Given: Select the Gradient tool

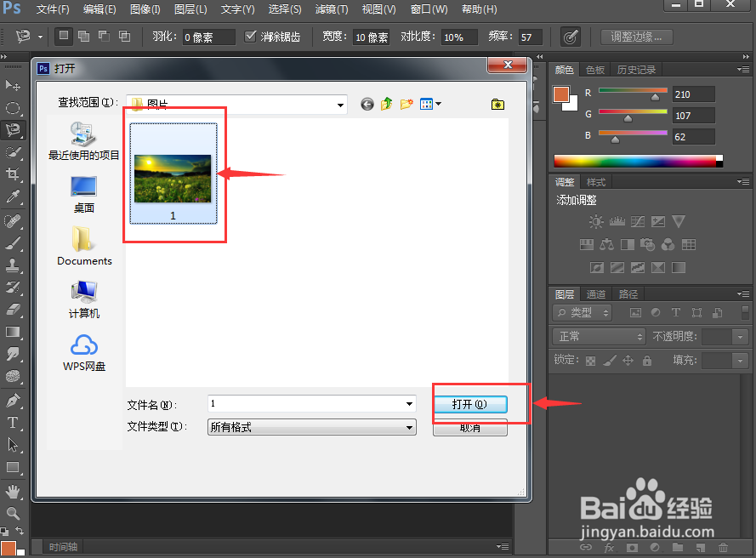Looking at the screenshot, I should 13,332.
